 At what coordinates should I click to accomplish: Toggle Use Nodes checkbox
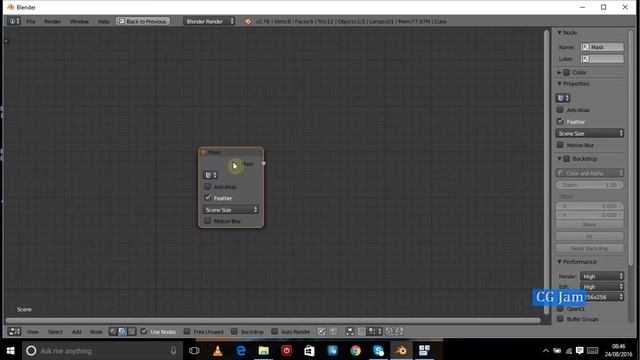point(144,331)
